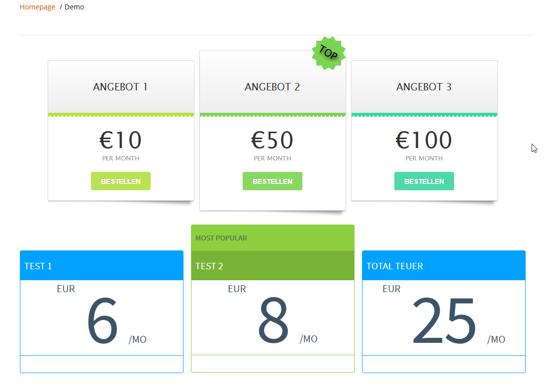Select the Test 1 plan header

pos(101,266)
